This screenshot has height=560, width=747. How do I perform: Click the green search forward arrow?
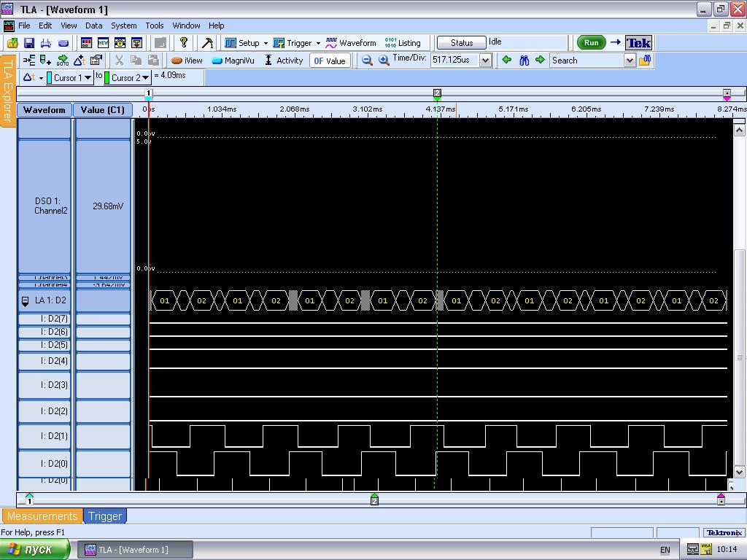pyautogui.click(x=540, y=61)
